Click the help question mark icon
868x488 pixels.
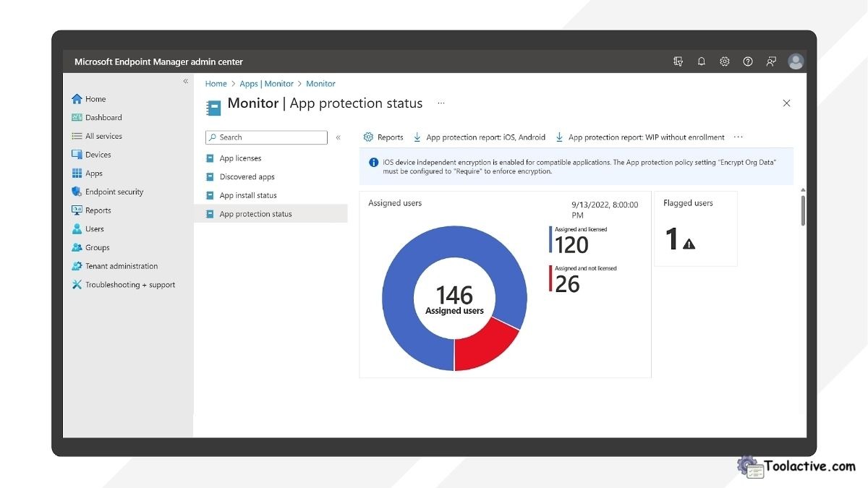point(748,62)
